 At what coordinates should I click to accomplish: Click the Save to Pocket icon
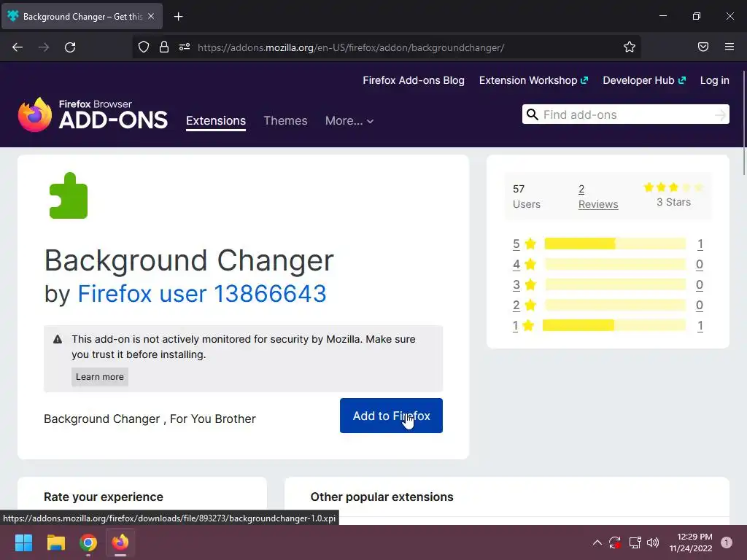point(703,47)
